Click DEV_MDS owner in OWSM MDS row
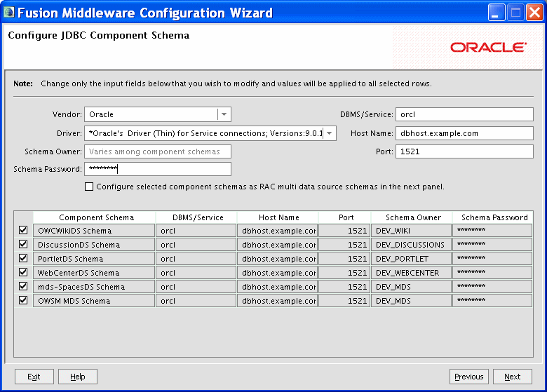This screenshot has height=392, width=547. pos(411,300)
